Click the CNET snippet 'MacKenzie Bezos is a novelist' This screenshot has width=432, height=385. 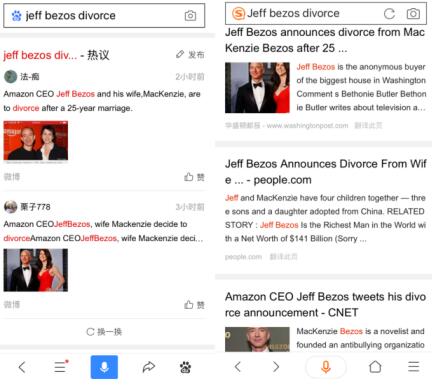[x=361, y=338]
